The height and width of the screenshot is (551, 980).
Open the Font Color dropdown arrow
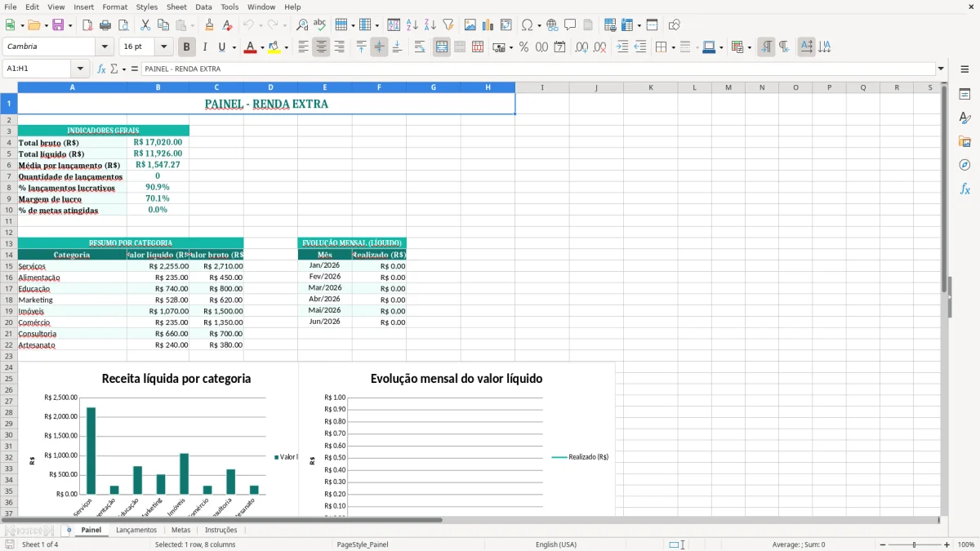(x=261, y=47)
